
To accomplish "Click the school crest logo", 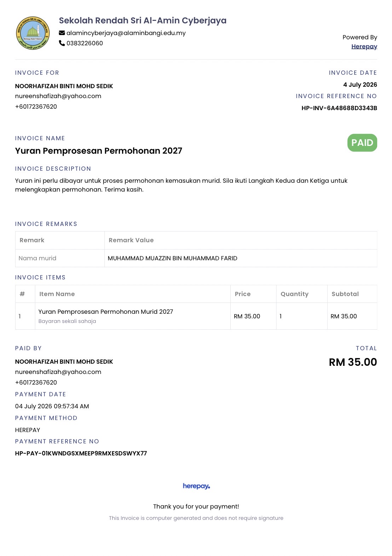I will pos(33,33).
